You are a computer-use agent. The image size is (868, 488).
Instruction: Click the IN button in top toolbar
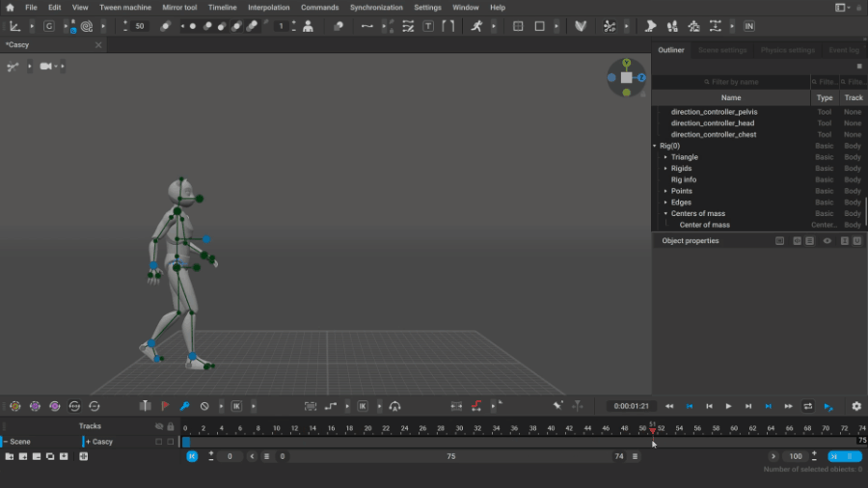coord(749,26)
